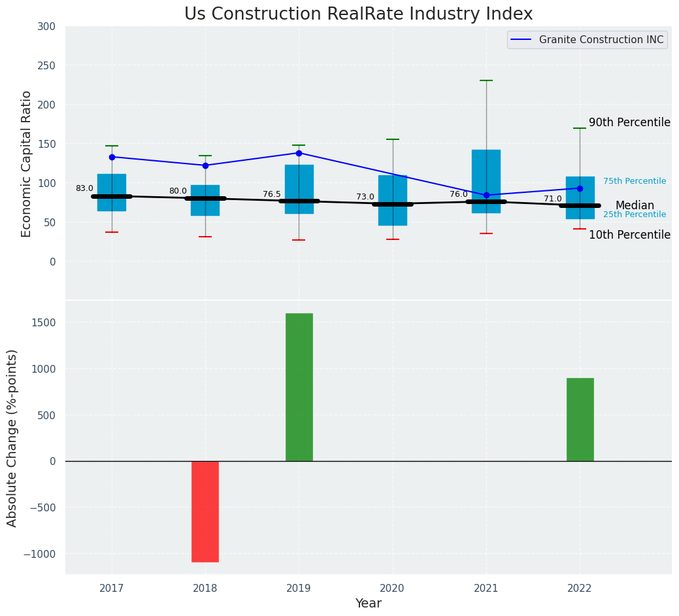Click the red 2018 negative change bar
This screenshot has height=616, width=679.
(x=205, y=511)
